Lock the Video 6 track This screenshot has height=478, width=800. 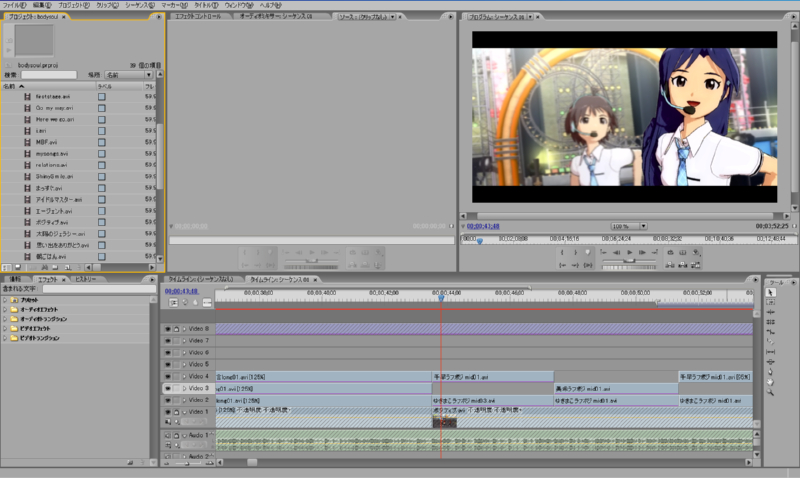[177, 353]
